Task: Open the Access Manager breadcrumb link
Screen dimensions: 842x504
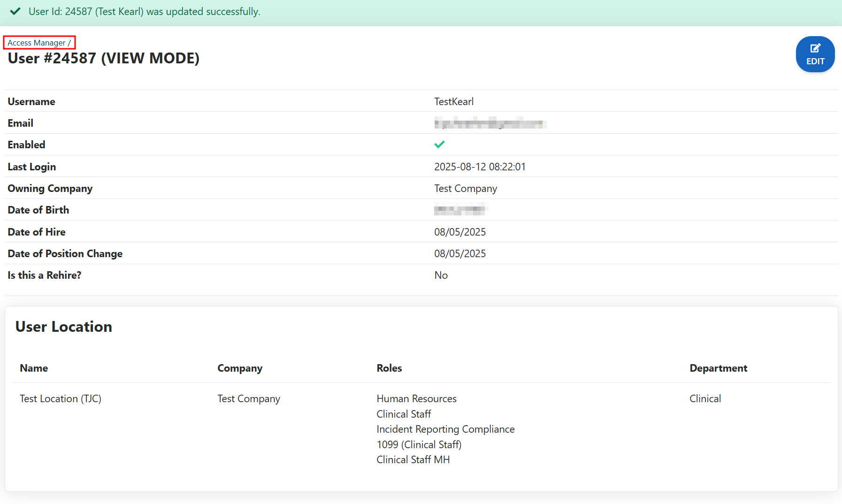Action: [x=37, y=43]
